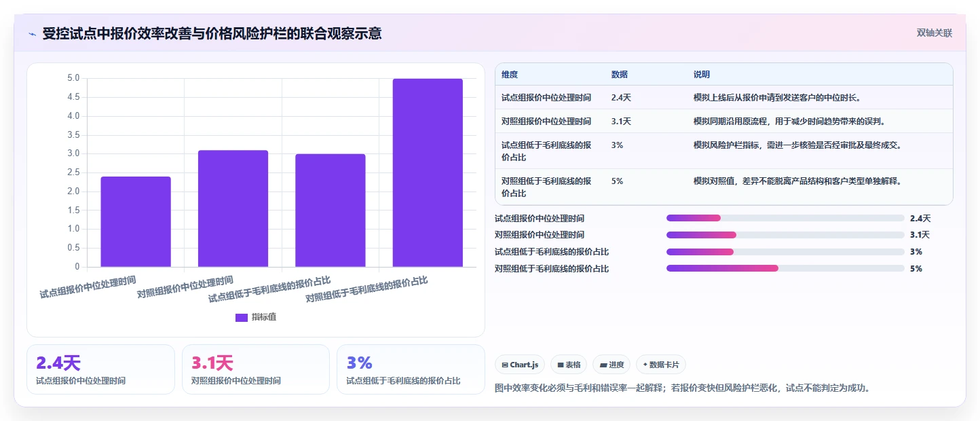
Task: Select table cell 对照组低于毛利底线的报价占比 in fourth row
Action: point(546,187)
